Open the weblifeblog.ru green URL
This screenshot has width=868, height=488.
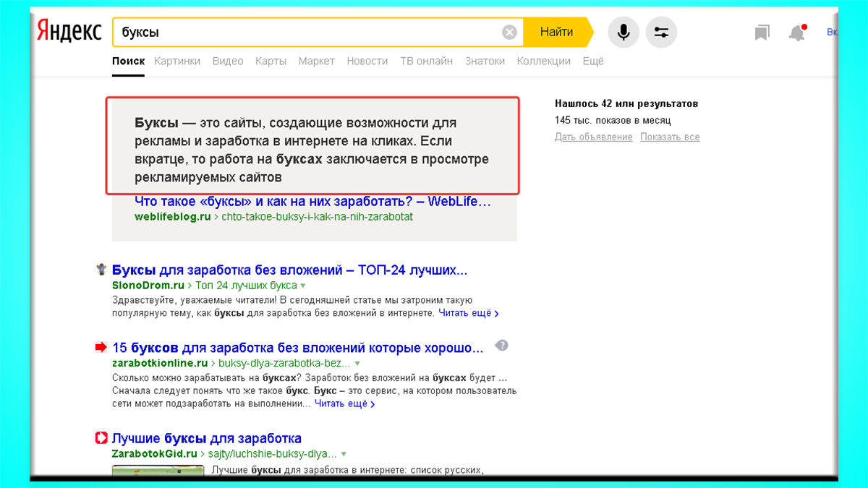point(172,216)
